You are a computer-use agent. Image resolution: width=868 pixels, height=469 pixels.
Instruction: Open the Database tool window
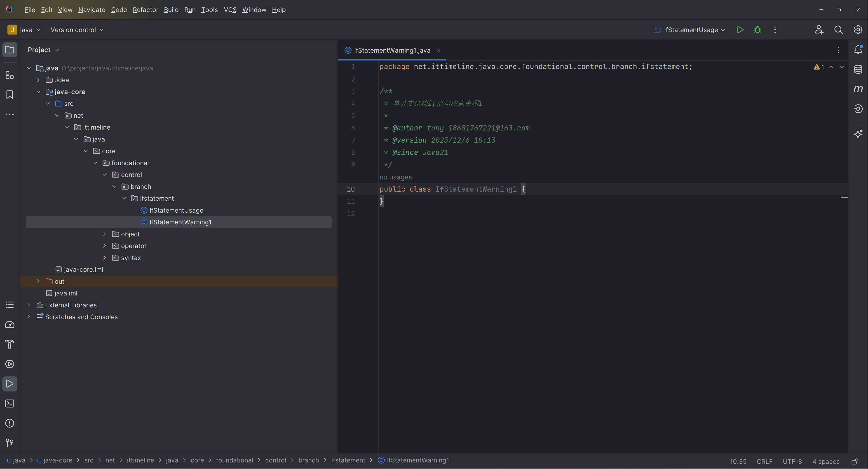858,69
